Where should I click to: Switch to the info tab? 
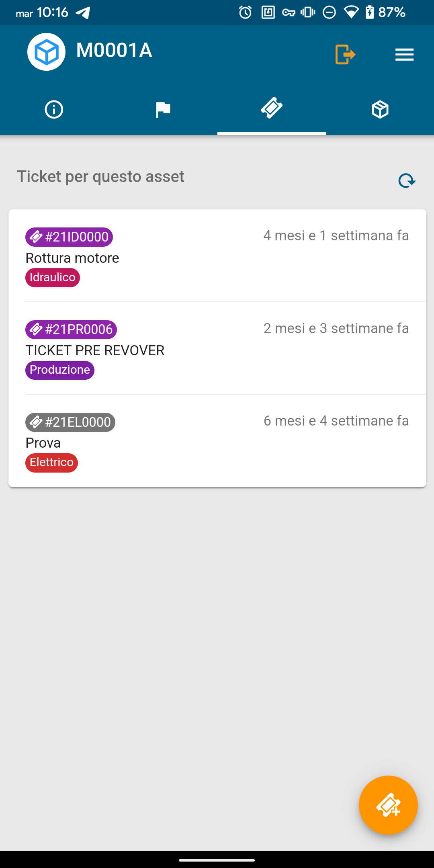pyautogui.click(x=54, y=110)
